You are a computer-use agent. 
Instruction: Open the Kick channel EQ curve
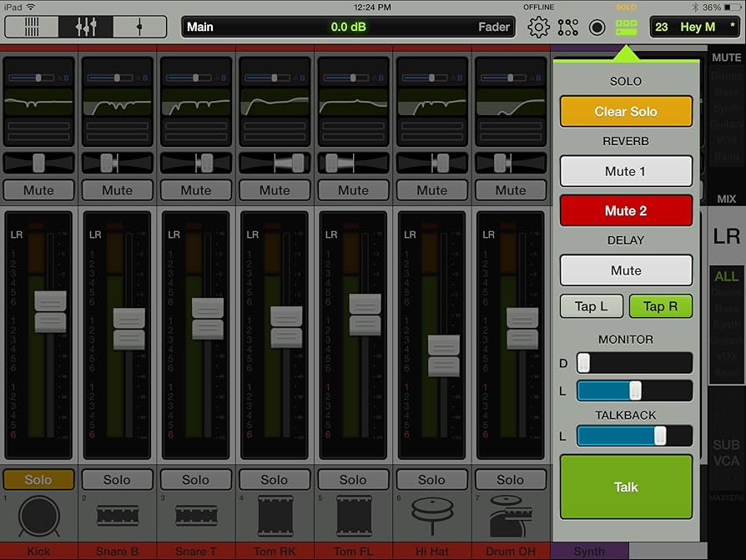click(38, 101)
